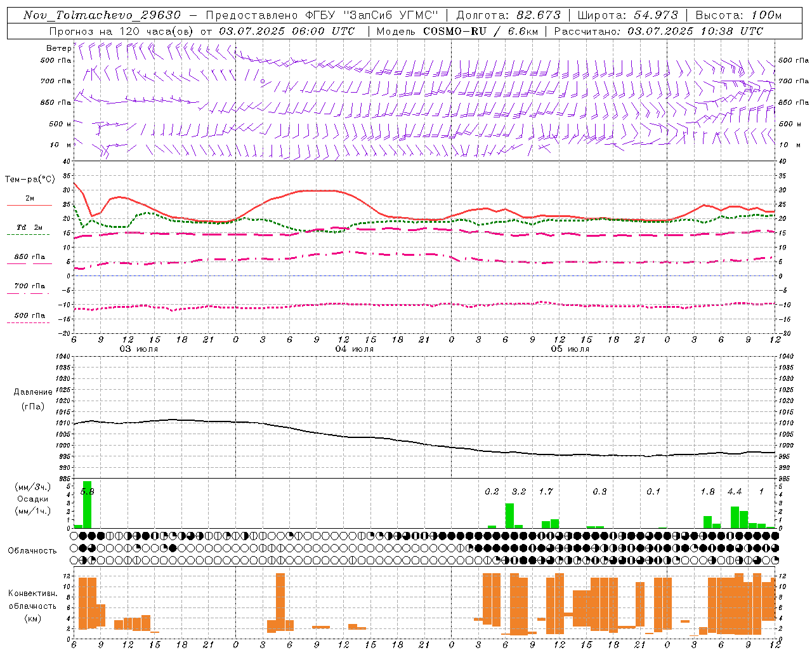Click the precipitation total "0.1"
Image resolution: width=812 pixels, height=650 pixels.
[x=653, y=491]
